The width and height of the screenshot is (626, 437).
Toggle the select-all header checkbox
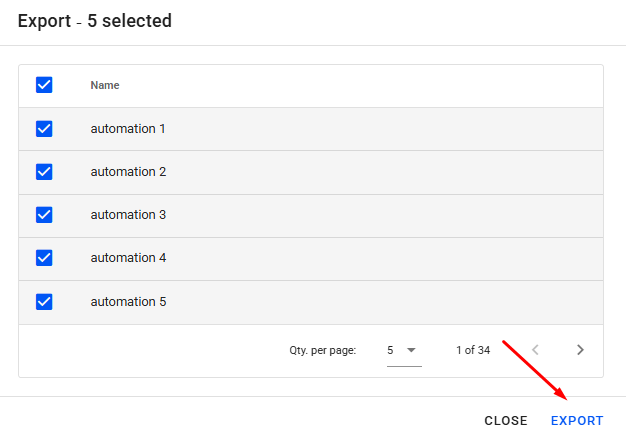[44, 85]
